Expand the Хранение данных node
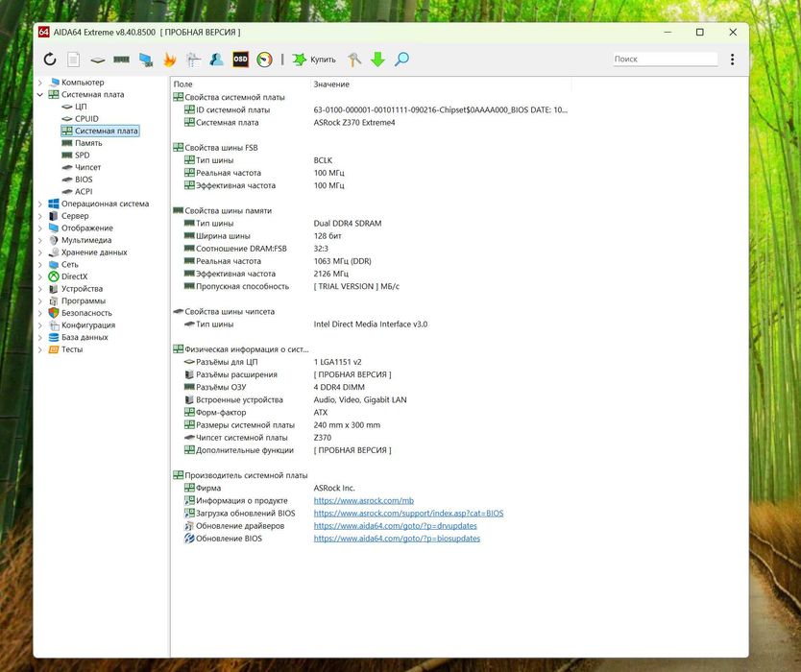The width and height of the screenshot is (801, 672). tap(39, 252)
